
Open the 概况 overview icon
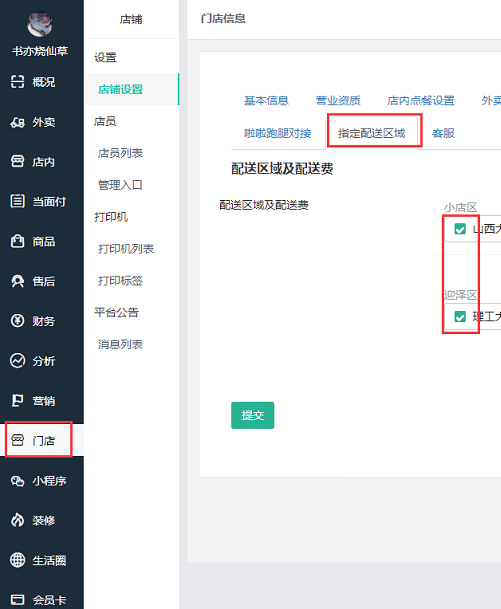[17, 82]
